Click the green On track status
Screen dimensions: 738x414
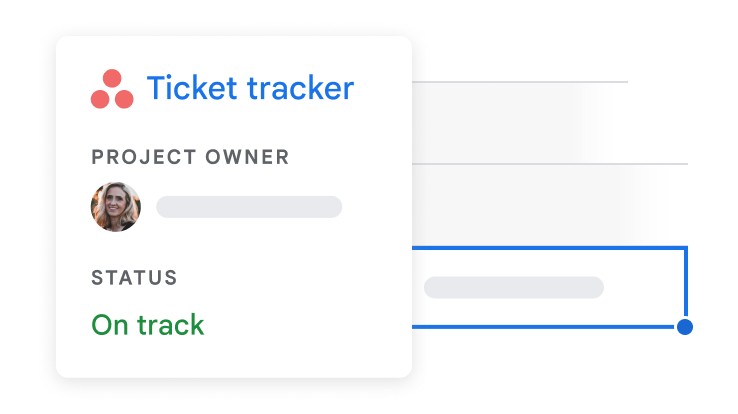click(x=148, y=325)
